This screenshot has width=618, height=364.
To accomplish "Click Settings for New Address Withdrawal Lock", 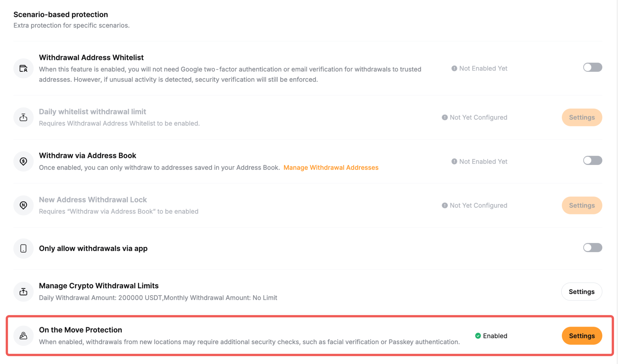I will [x=582, y=205].
